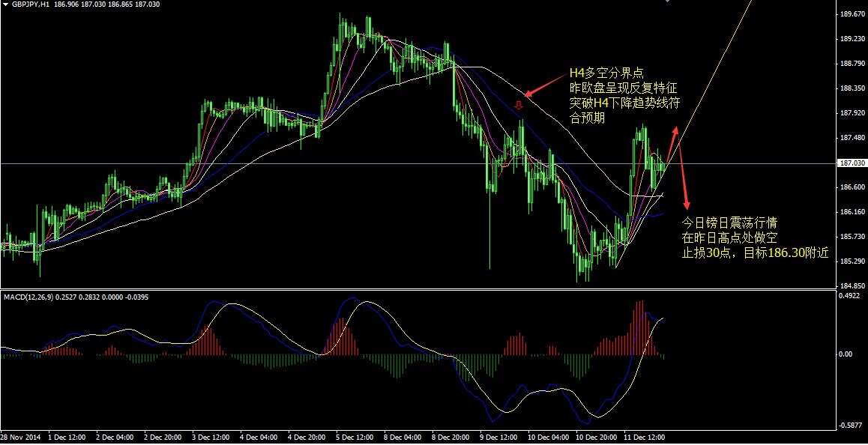The height and width of the screenshot is (445, 868).
Task: Click the 10 Dec 04:00 time label
Action: [548, 438]
